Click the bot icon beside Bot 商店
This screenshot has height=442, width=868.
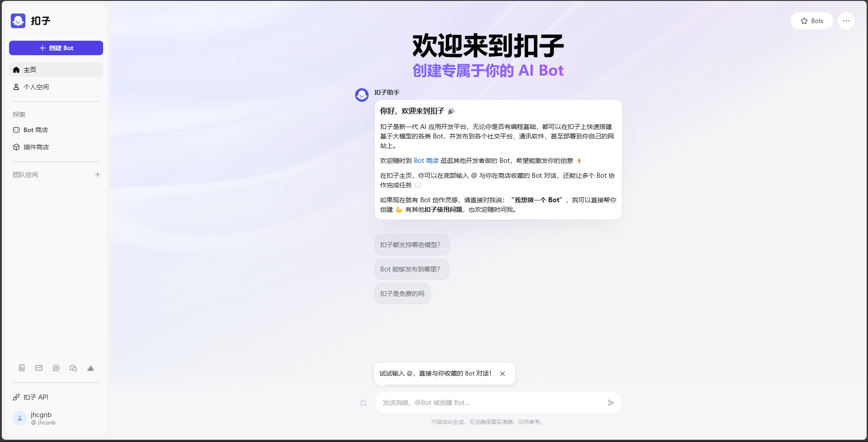(16, 130)
